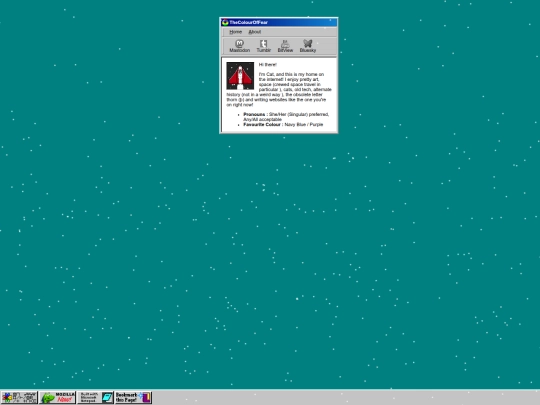Click 'Navy Blue / Purple' text

coord(304,124)
